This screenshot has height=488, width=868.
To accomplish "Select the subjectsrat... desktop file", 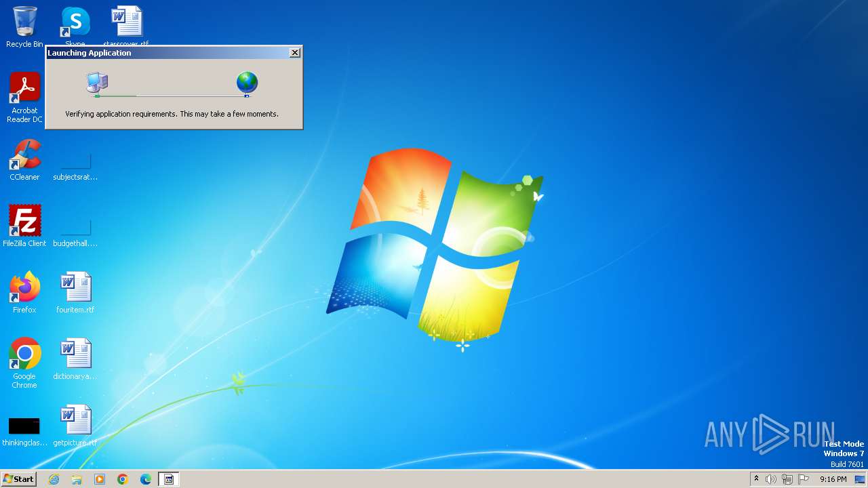I will pyautogui.click(x=75, y=165).
